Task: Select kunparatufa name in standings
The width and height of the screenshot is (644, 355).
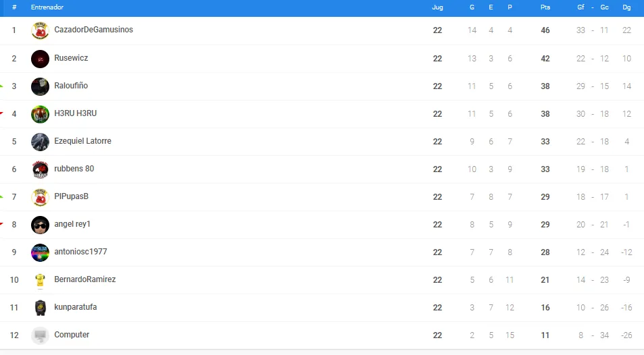Action: click(x=76, y=307)
